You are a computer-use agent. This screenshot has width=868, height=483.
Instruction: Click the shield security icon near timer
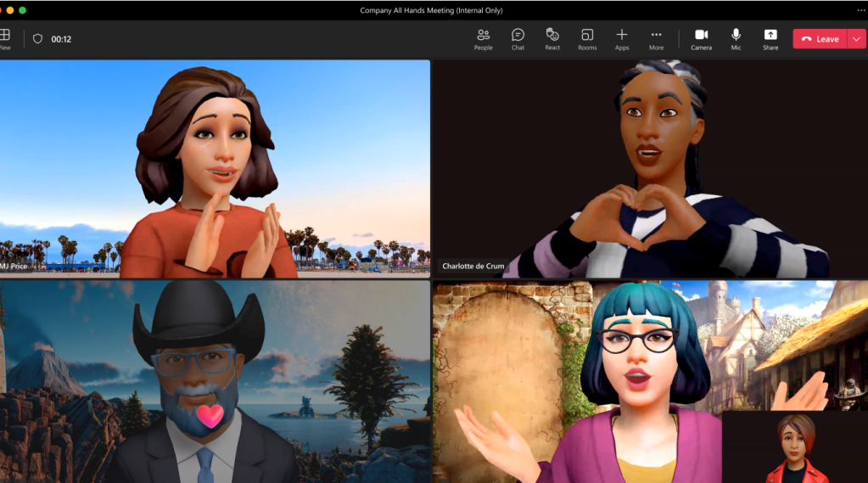point(37,39)
